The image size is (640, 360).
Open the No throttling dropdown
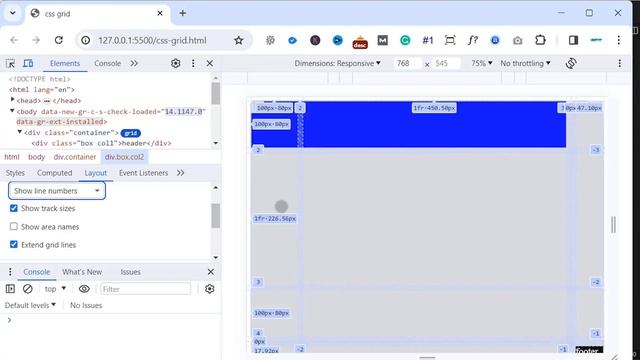click(525, 63)
